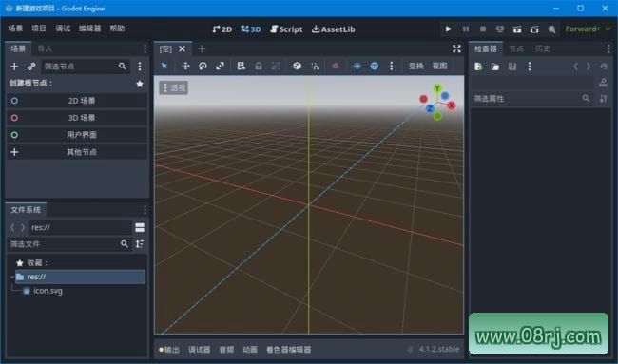Click the res:// path field
Image resolution: width=618 pixels, height=364 pixels.
click(80, 227)
